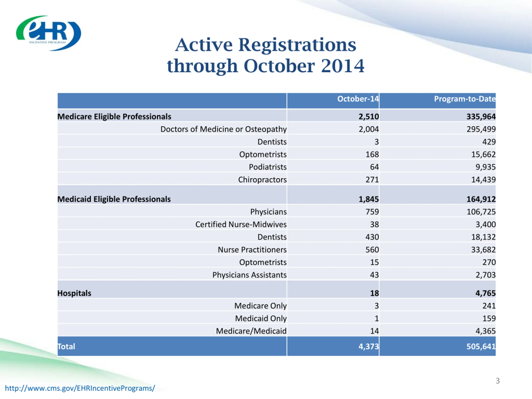This screenshot has height=399, width=532.
Task: Open the cms.gov EHRIncentivePrograms link
Action: 80,388
